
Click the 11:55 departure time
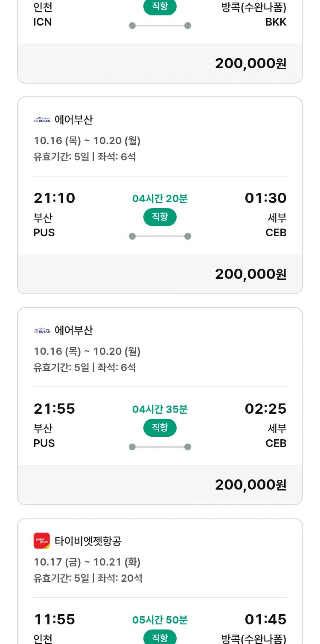point(54,619)
